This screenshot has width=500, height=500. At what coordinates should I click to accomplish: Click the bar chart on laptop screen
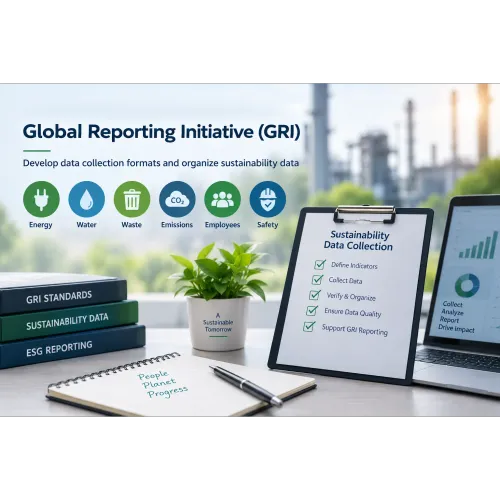tap(478, 245)
